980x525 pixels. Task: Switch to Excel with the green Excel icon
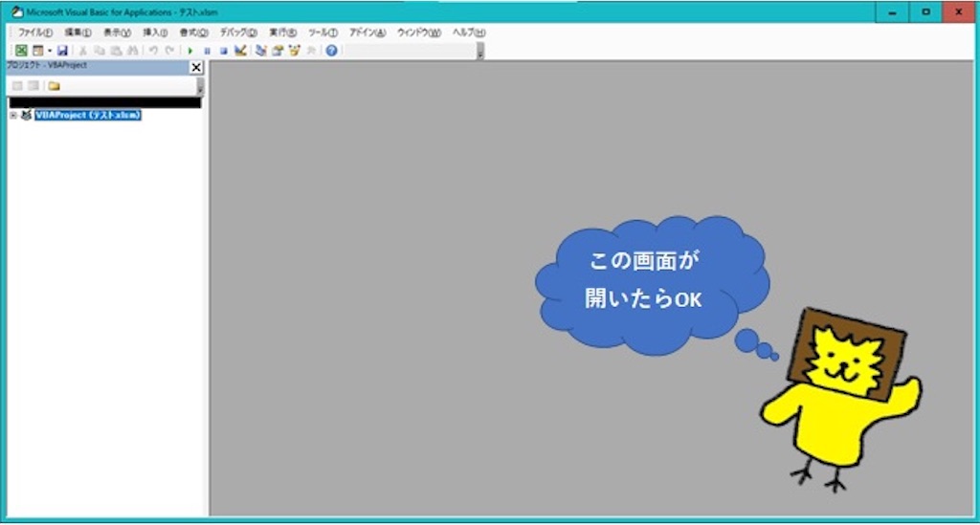(21, 51)
